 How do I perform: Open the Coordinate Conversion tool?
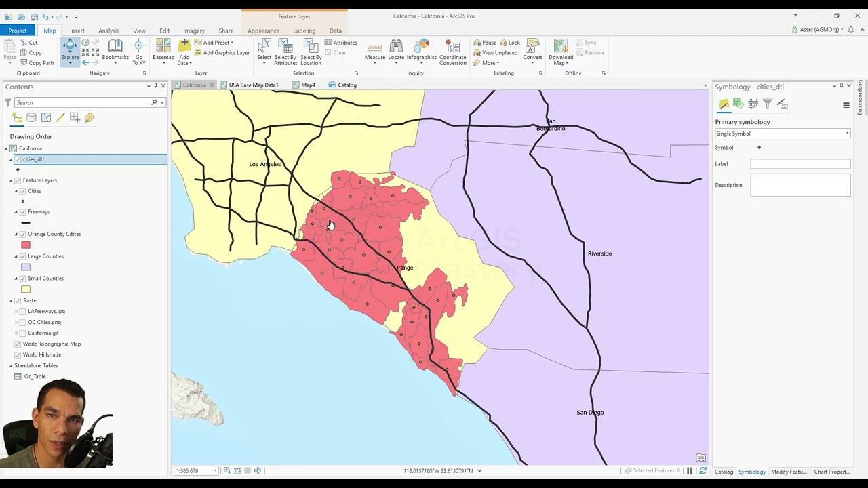(452, 52)
